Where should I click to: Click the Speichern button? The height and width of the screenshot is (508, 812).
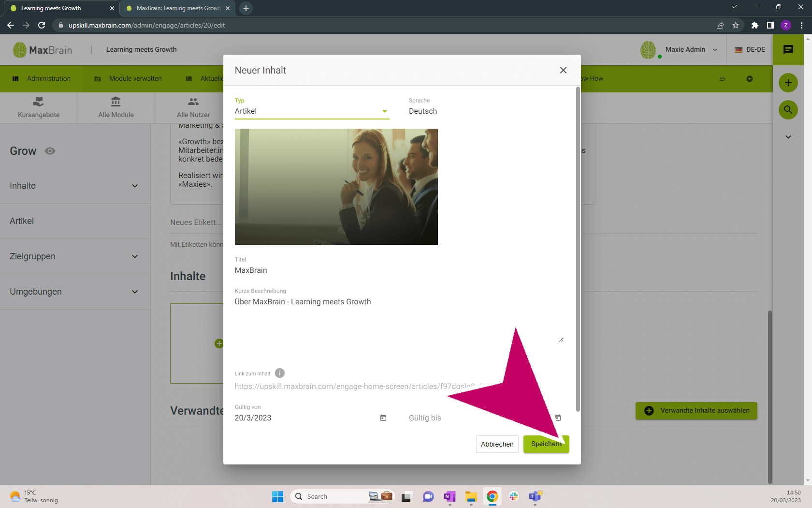pyautogui.click(x=546, y=444)
